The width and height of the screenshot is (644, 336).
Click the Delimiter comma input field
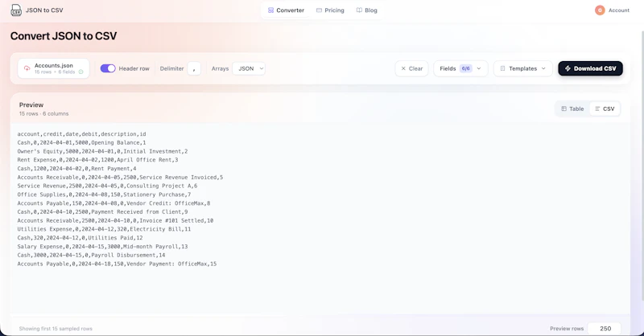[x=194, y=68]
